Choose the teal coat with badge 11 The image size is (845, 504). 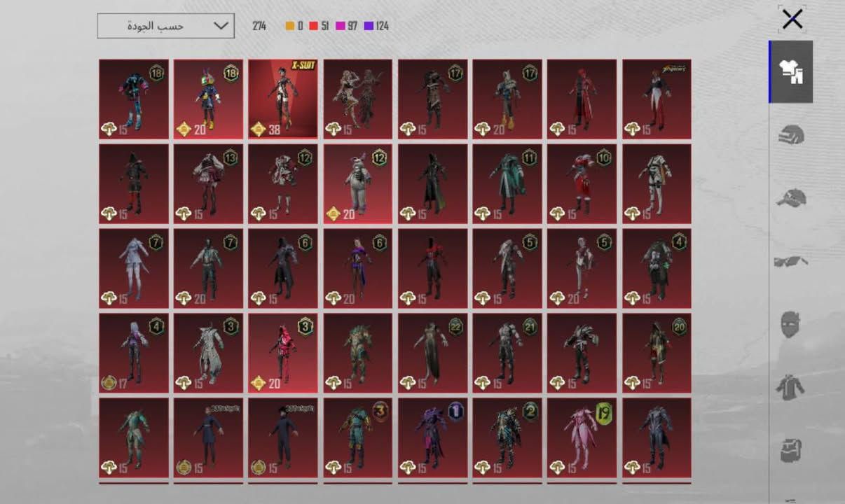click(507, 183)
